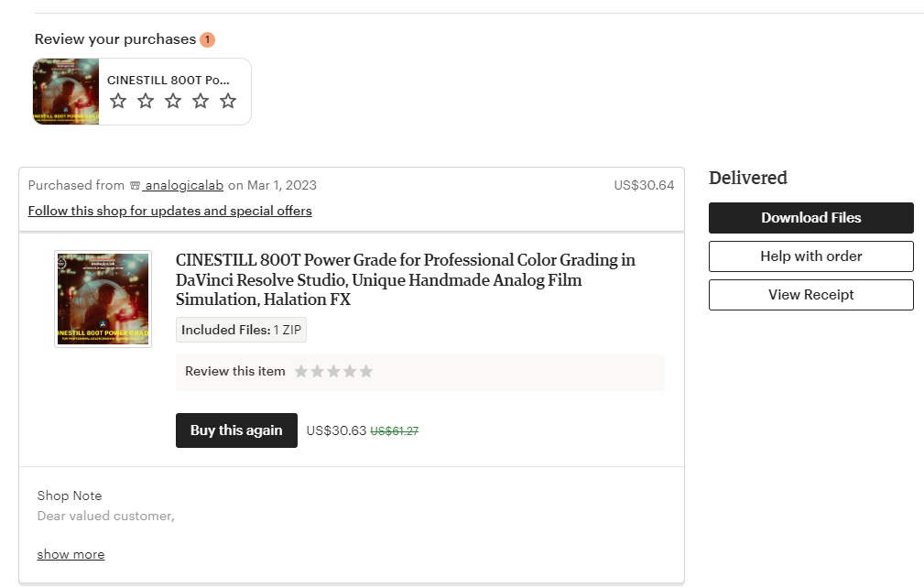Expand shop note with show more

71,554
